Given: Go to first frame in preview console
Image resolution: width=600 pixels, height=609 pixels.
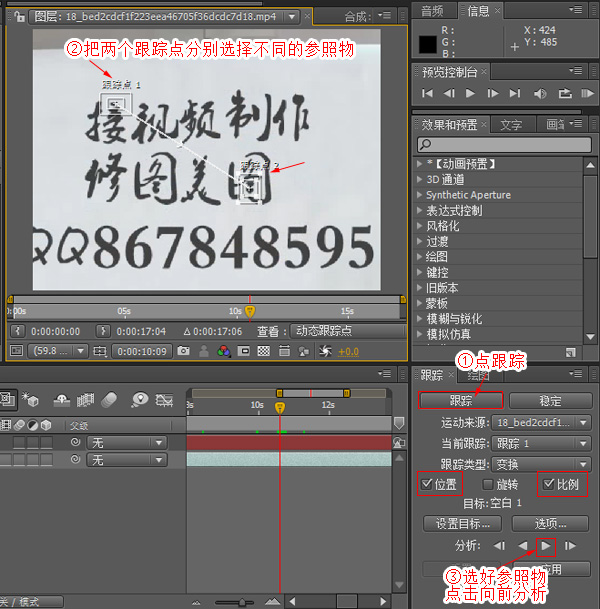Looking at the screenshot, I should tap(427, 93).
